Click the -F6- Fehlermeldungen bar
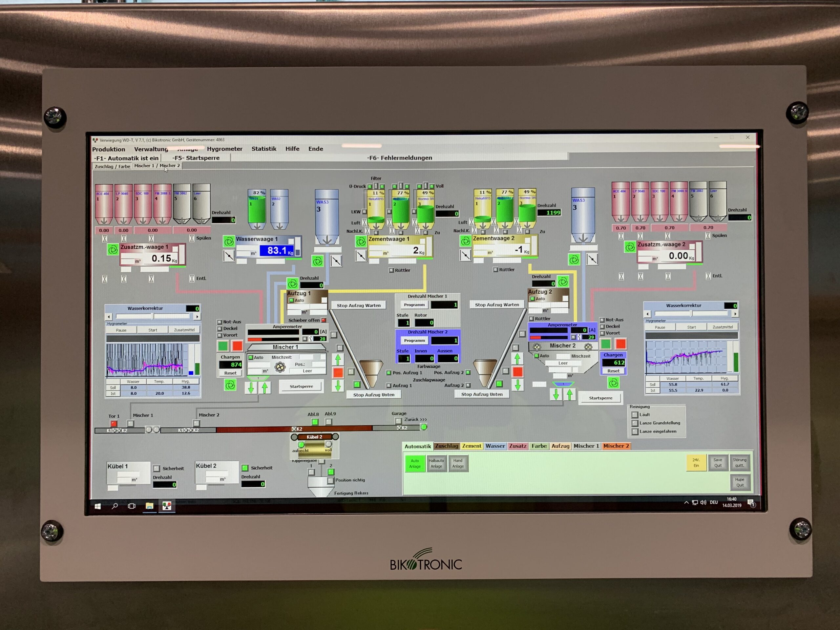The width and height of the screenshot is (840, 630). pyautogui.click(x=400, y=157)
